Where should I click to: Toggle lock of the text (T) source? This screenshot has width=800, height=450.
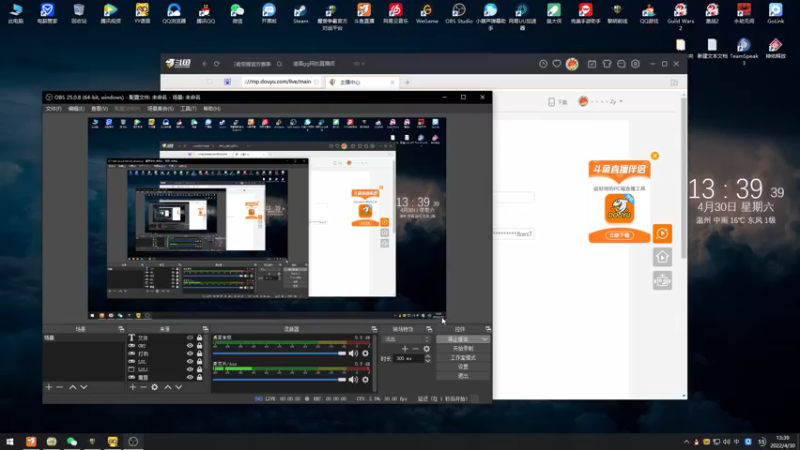coord(199,338)
